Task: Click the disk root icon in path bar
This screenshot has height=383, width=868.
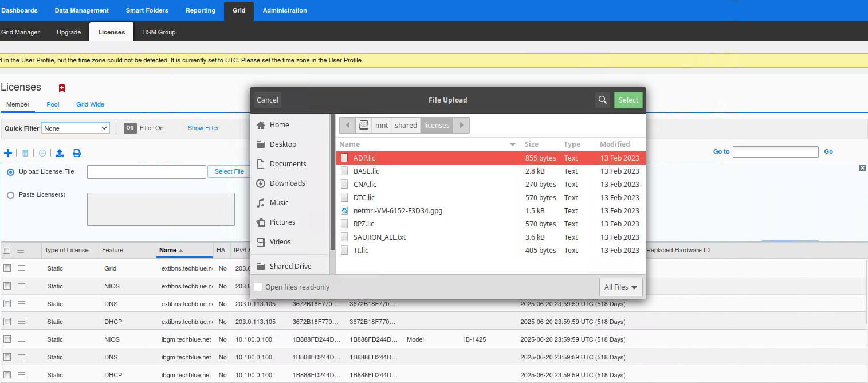Action: pos(363,125)
